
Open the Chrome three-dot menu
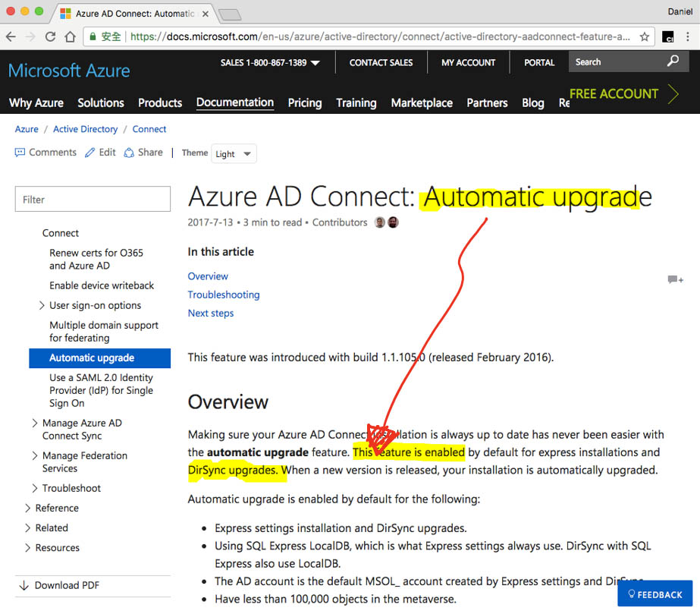688,36
